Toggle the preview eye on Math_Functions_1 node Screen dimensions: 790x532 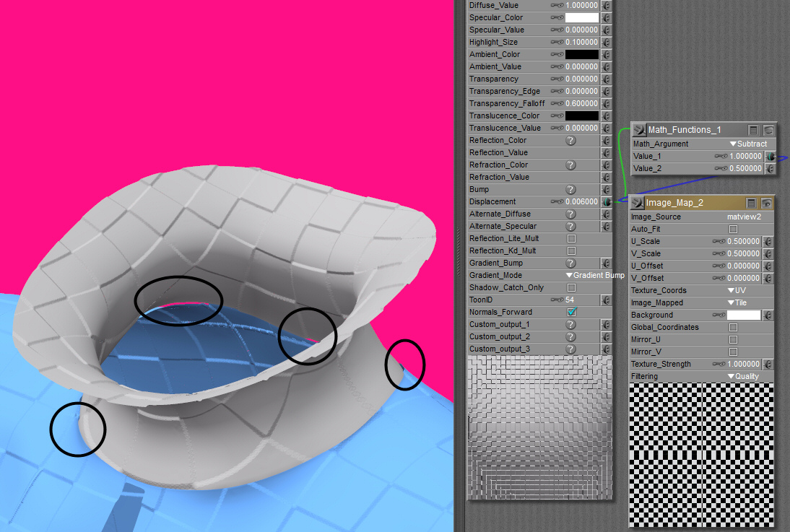(x=768, y=130)
